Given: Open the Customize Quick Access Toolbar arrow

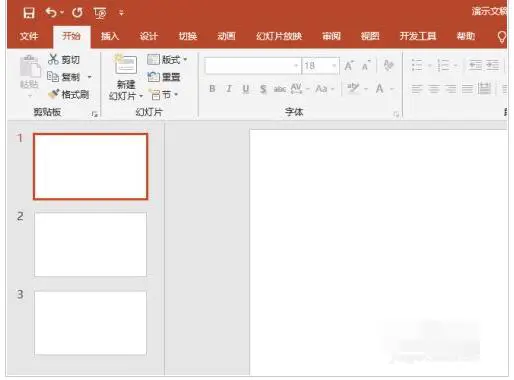Looking at the screenshot, I should pos(121,13).
